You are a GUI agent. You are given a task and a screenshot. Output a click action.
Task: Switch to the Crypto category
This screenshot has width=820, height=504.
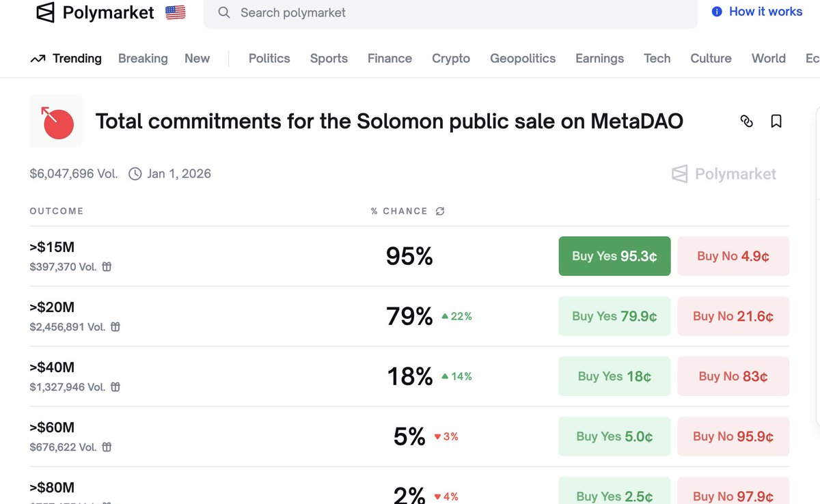pyautogui.click(x=451, y=59)
